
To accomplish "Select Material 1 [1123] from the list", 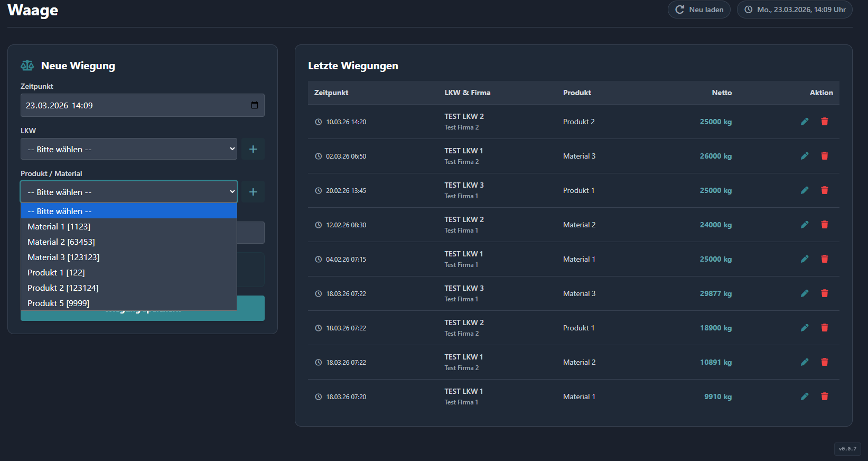I will pyautogui.click(x=59, y=226).
